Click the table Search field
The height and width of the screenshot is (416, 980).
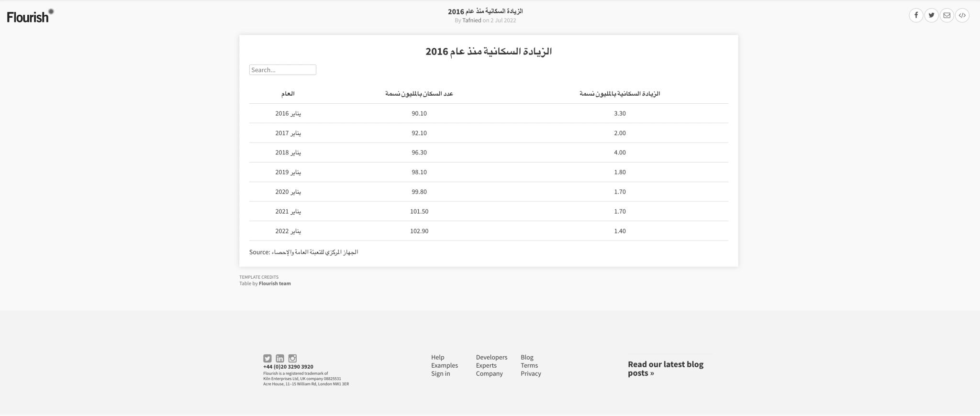[282, 70]
